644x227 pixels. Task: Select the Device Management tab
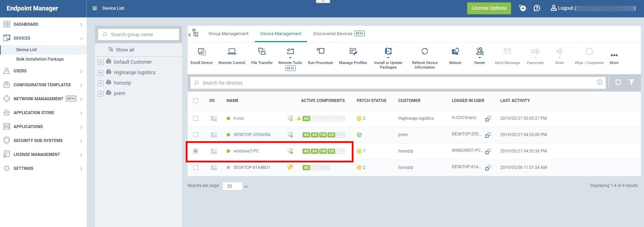[281, 34]
